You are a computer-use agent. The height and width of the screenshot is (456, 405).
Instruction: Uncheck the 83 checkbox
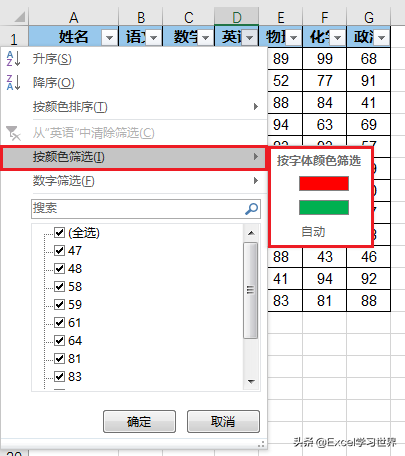tap(59, 377)
